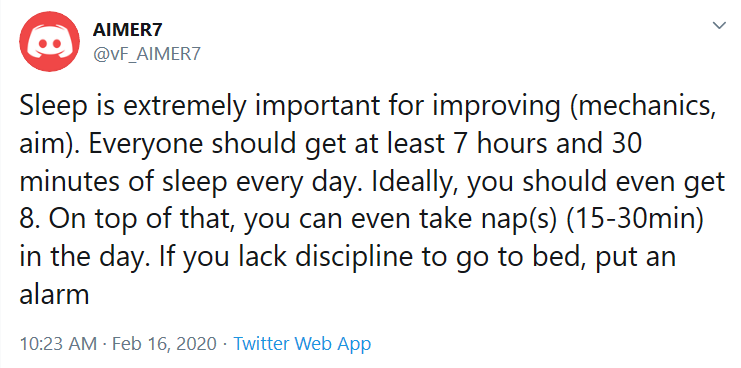Expand the tweet options chevron menu
This screenshot has height=368, width=741.
[x=719, y=26]
